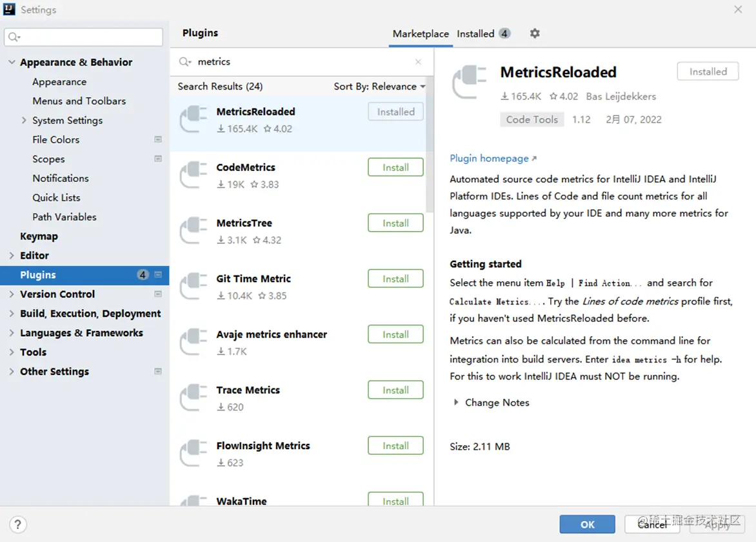Expand Build, Execution, Deployment section
The image size is (756, 542).
click(x=12, y=314)
